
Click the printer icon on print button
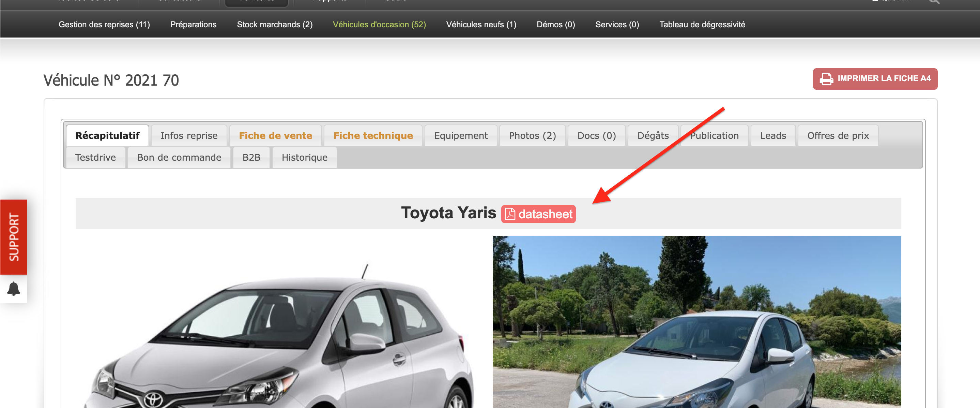tap(826, 79)
